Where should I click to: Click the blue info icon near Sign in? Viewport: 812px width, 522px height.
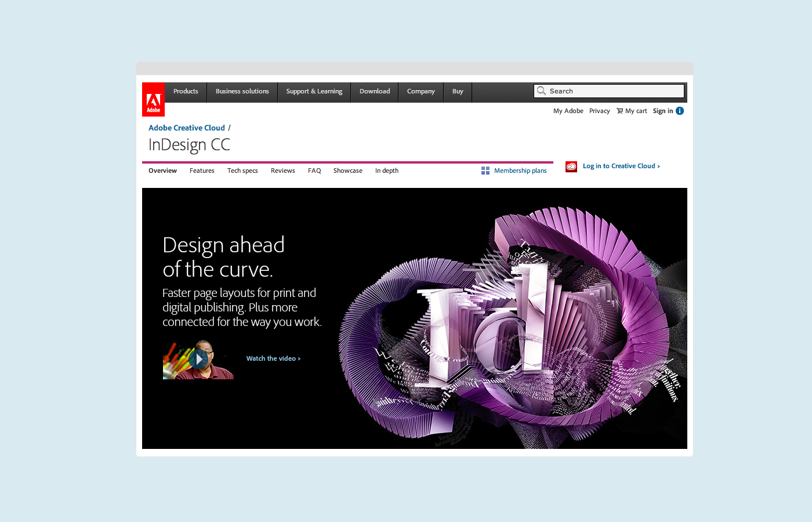680,111
